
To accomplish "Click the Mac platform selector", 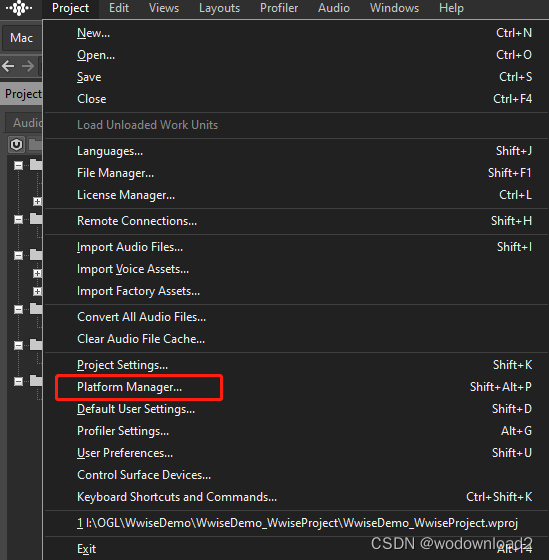I will (22, 38).
